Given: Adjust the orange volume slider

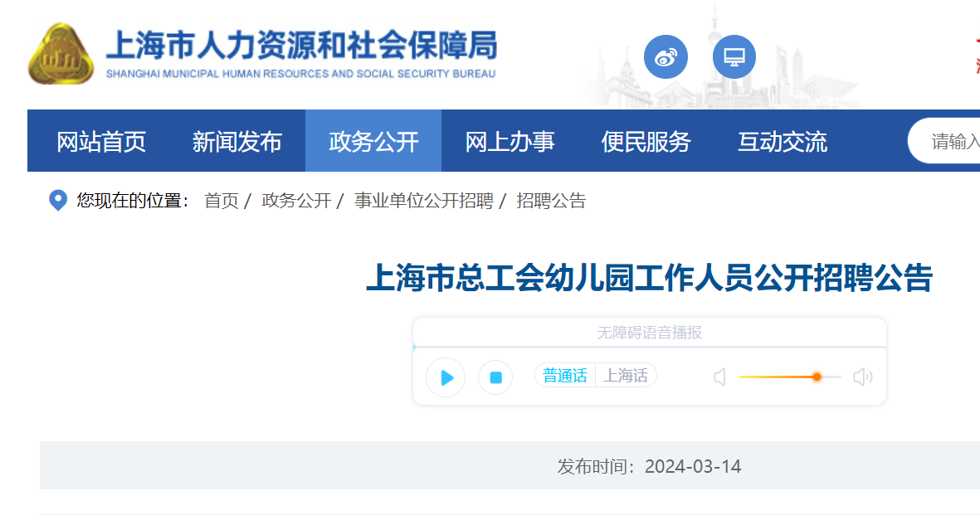Looking at the screenshot, I should coord(817,377).
